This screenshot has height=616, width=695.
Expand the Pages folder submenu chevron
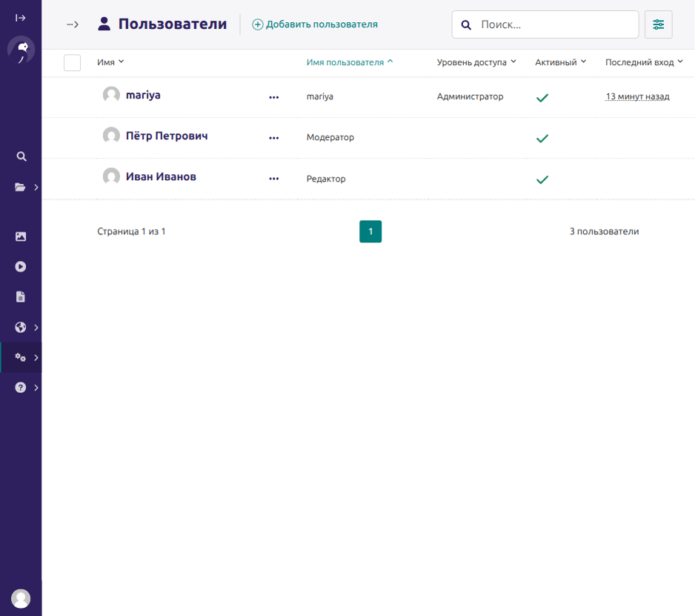coord(36,187)
